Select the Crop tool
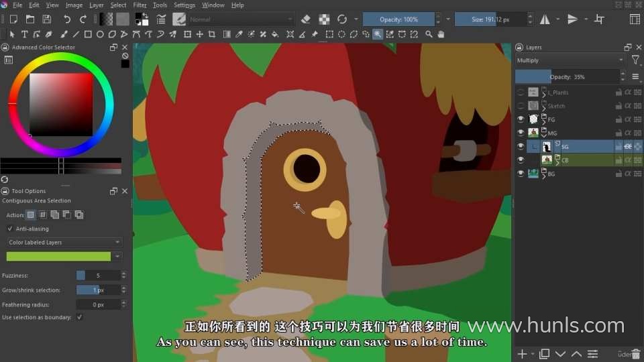 click(x=211, y=34)
